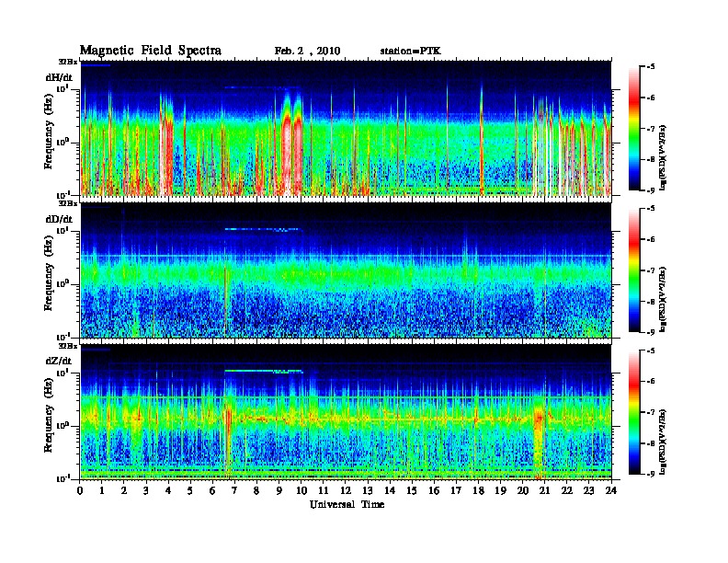Click the dH/dt panel label
The image size is (728, 563).
click(59, 77)
